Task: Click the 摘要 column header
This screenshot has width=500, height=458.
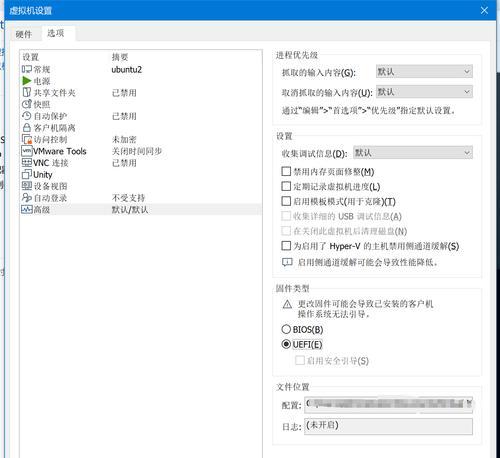Action: (x=120, y=57)
